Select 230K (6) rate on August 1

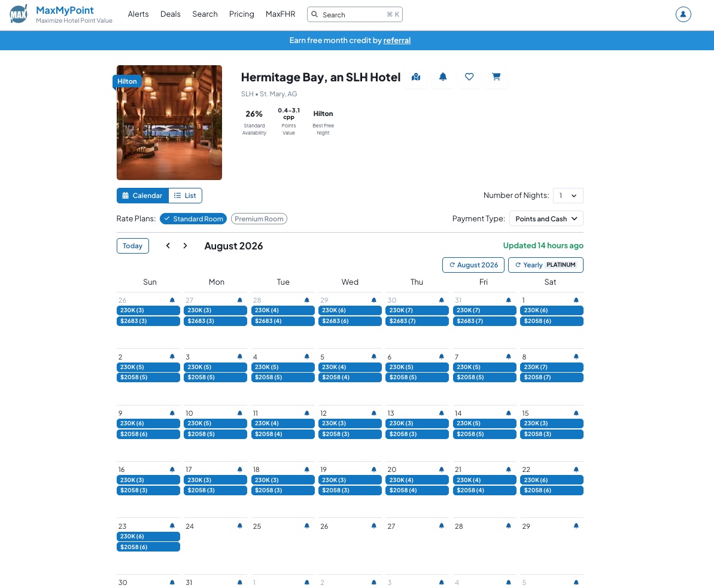[551, 310]
